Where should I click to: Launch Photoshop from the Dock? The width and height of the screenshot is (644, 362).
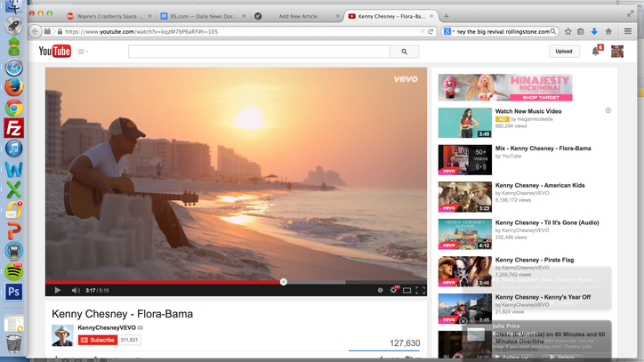(13, 292)
